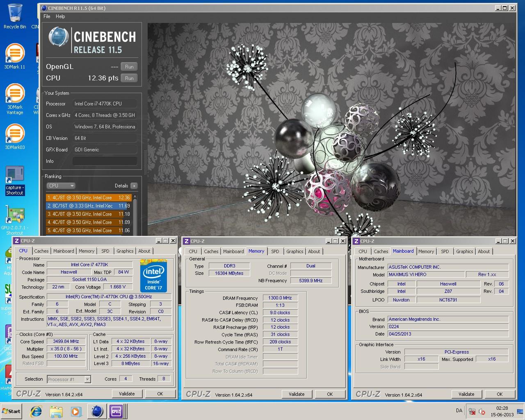Screen dimensions: 525x420
Task: Click the DRAM Frequency 1300.0 MHz value
Action: [x=280, y=298]
